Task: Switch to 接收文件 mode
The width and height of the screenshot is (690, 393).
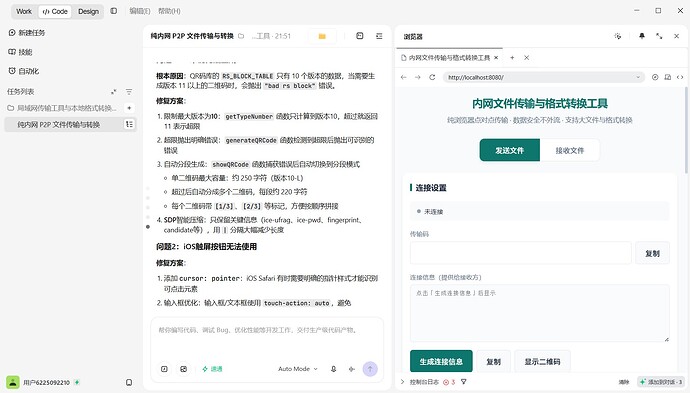Action: click(570, 150)
